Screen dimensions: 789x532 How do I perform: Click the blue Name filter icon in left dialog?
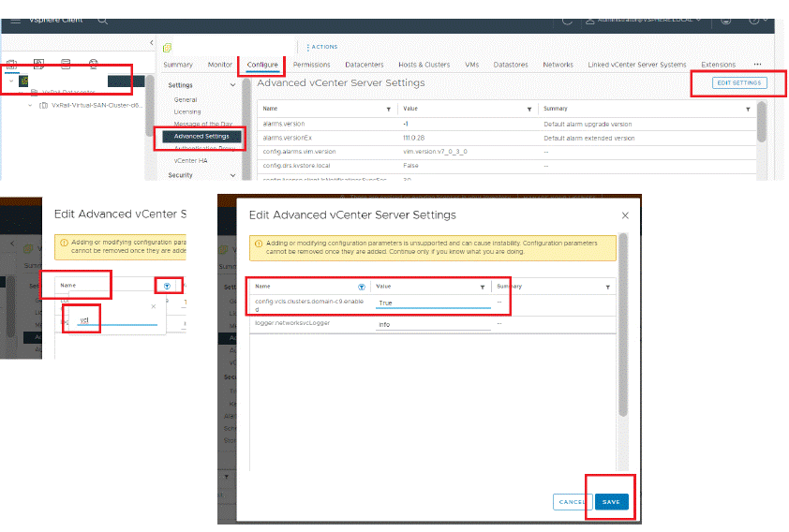167,286
